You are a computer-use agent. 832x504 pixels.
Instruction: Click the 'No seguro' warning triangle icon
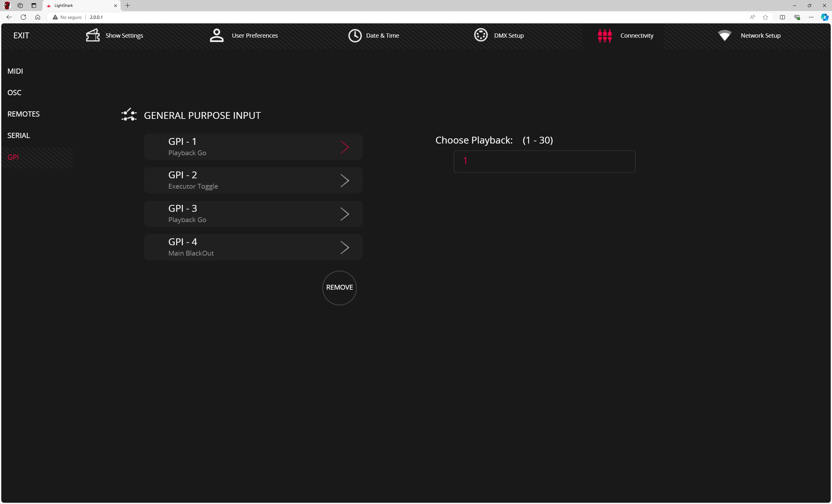click(x=55, y=17)
